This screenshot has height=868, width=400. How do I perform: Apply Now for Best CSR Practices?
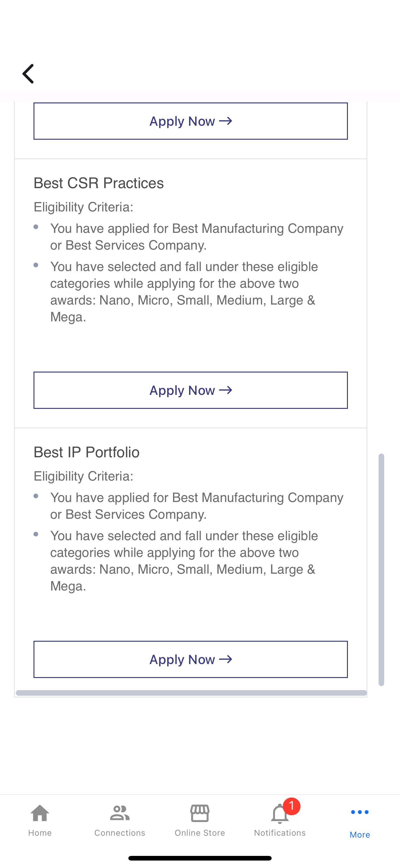(x=191, y=390)
